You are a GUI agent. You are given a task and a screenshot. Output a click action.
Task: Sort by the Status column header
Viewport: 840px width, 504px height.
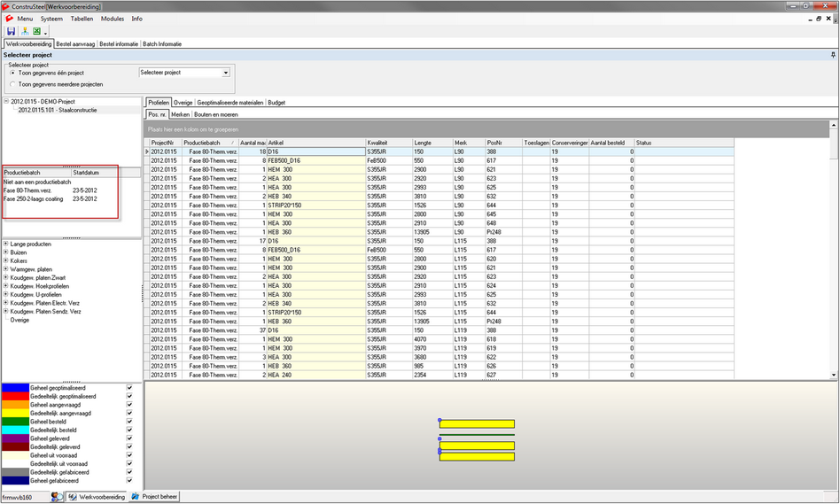(684, 143)
